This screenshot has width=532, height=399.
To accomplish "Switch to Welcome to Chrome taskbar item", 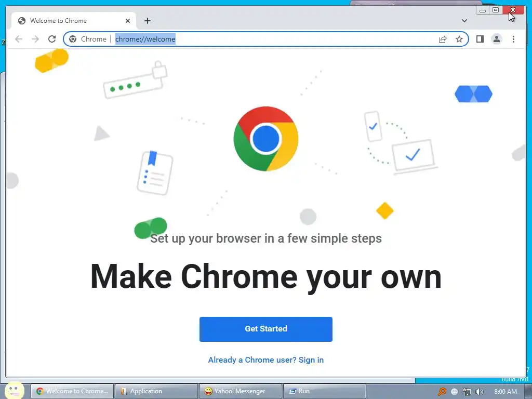I will (72, 391).
